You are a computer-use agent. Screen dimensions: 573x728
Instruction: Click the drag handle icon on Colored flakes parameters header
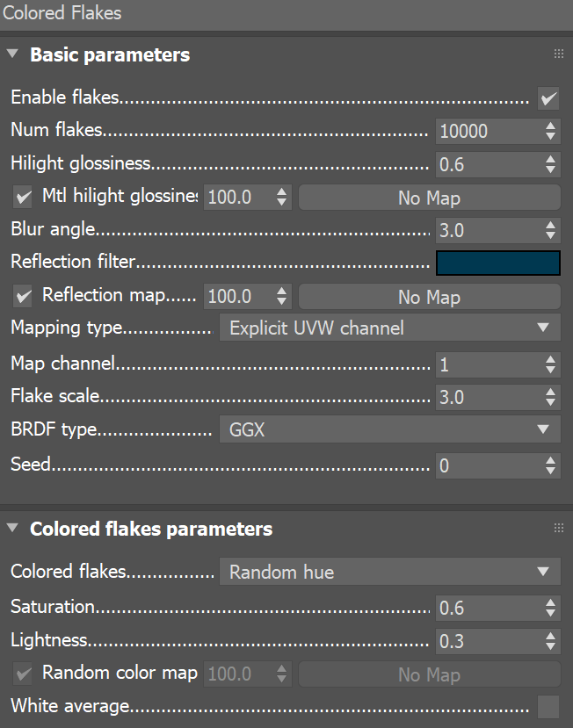pos(559,528)
